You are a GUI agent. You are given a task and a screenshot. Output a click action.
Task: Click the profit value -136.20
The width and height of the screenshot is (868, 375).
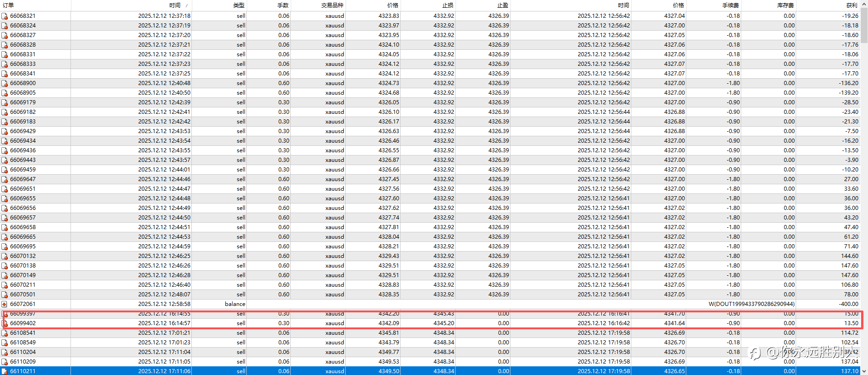[848, 83]
